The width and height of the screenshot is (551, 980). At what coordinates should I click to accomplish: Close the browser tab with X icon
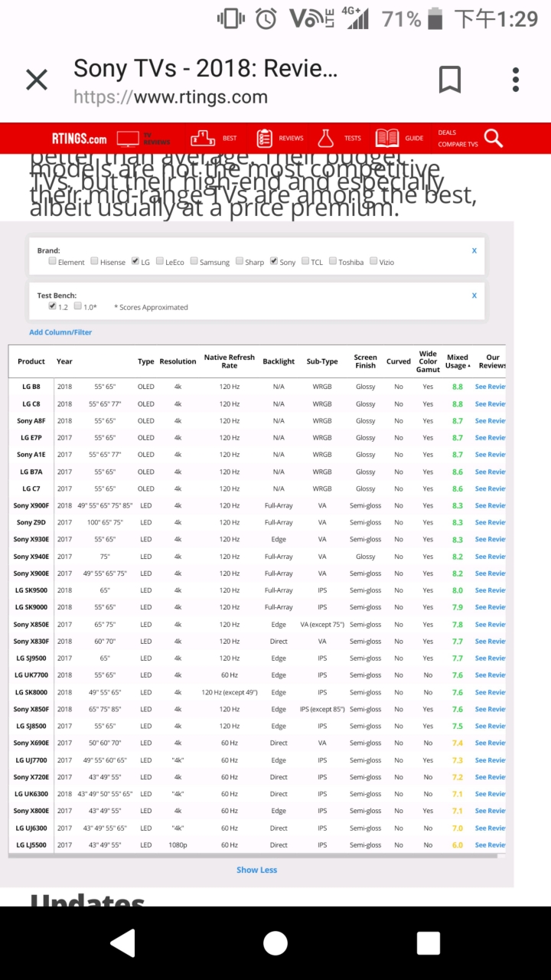(37, 80)
